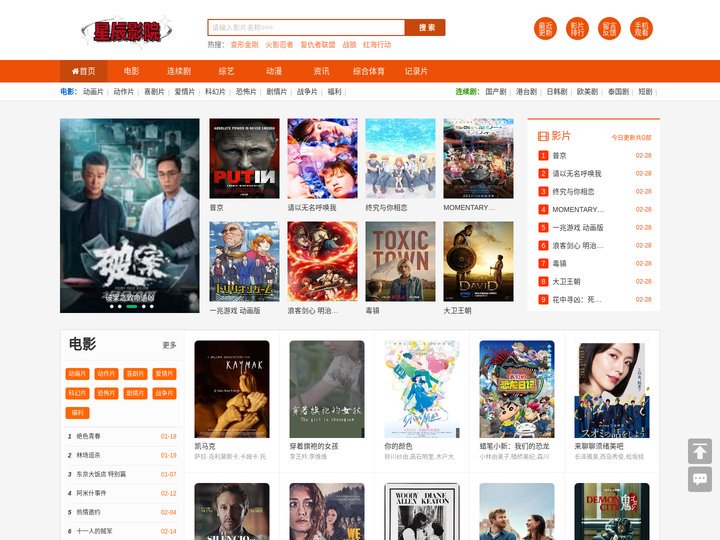Open 港台剧 in the sub-navigation bar

click(x=526, y=92)
